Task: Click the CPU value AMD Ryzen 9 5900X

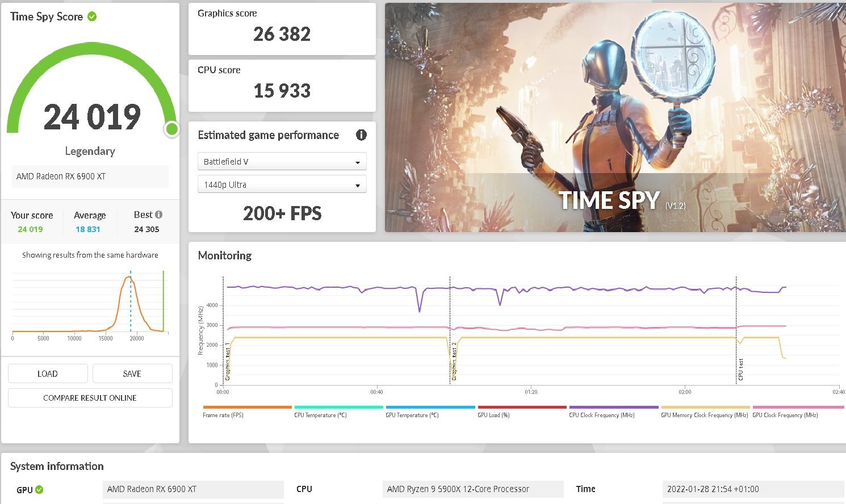Action: [x=473, y=489]
